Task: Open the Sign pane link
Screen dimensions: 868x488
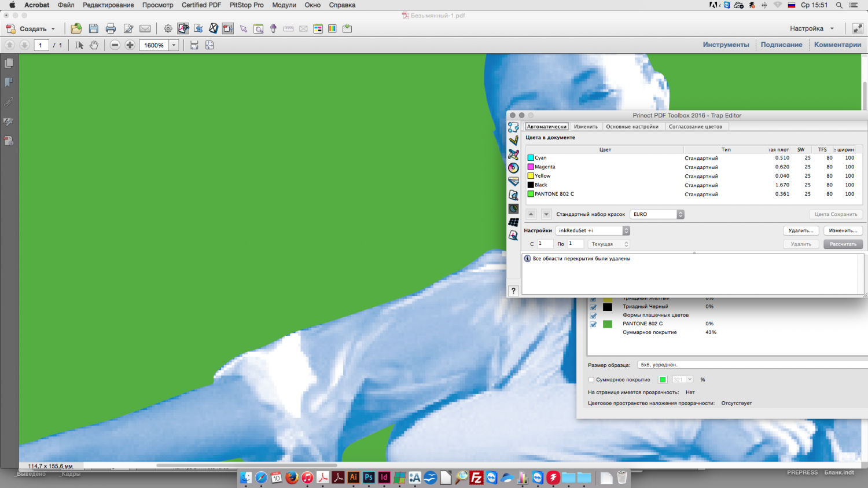Action: click(781, 45)
